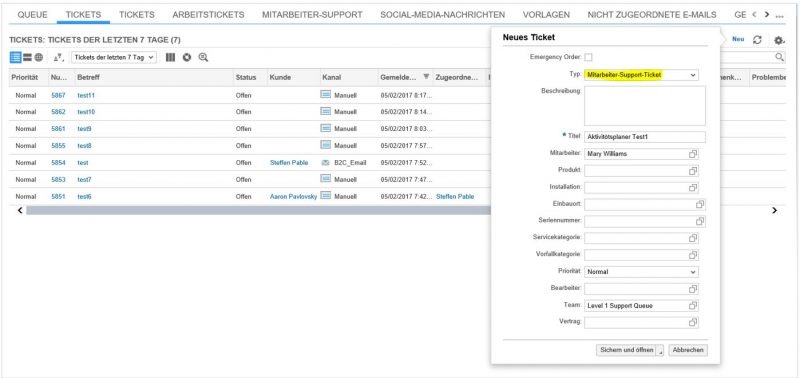Viewport: 800px width, 378px height.
Task: Click the horizontal scrollbar track
Action: [258, 210]
